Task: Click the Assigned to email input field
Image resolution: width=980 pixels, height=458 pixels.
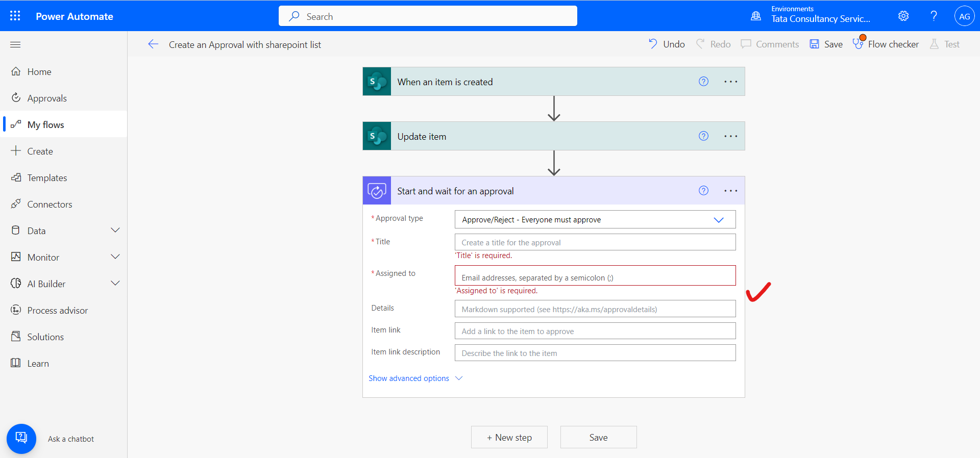Action: (x=595, y=277)
